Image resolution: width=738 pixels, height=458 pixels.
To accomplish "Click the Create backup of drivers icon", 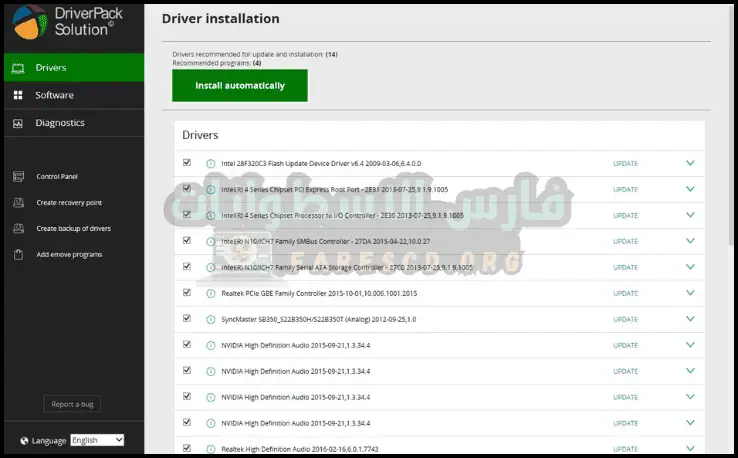I will [17, 229].
